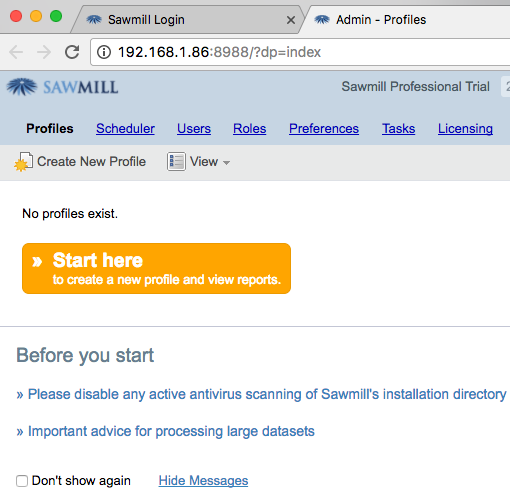Go to the Roles section
This screenshot has width=510, height=502.
pyautogui.click(x=249, y=129)
